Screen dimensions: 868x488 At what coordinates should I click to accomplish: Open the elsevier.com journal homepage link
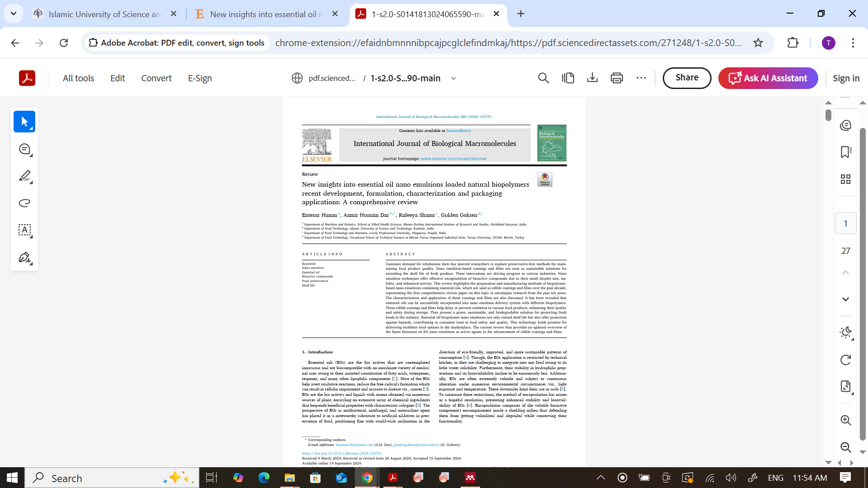click(453, 159)
